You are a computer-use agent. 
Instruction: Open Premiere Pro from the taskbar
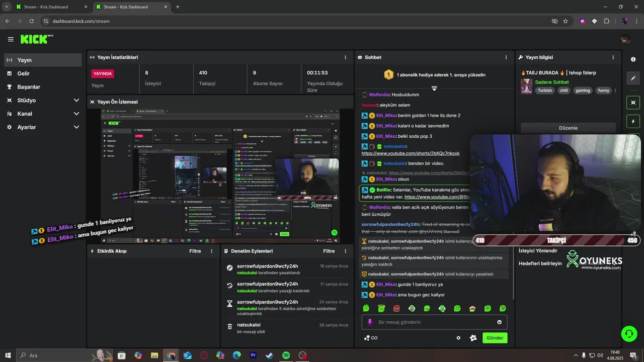(253, 355)
